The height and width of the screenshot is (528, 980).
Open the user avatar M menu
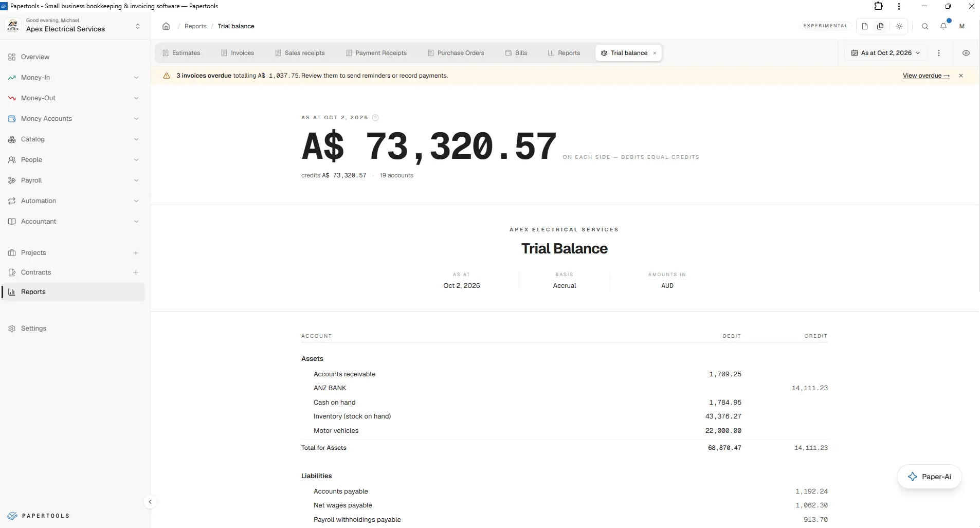(962, 26)
